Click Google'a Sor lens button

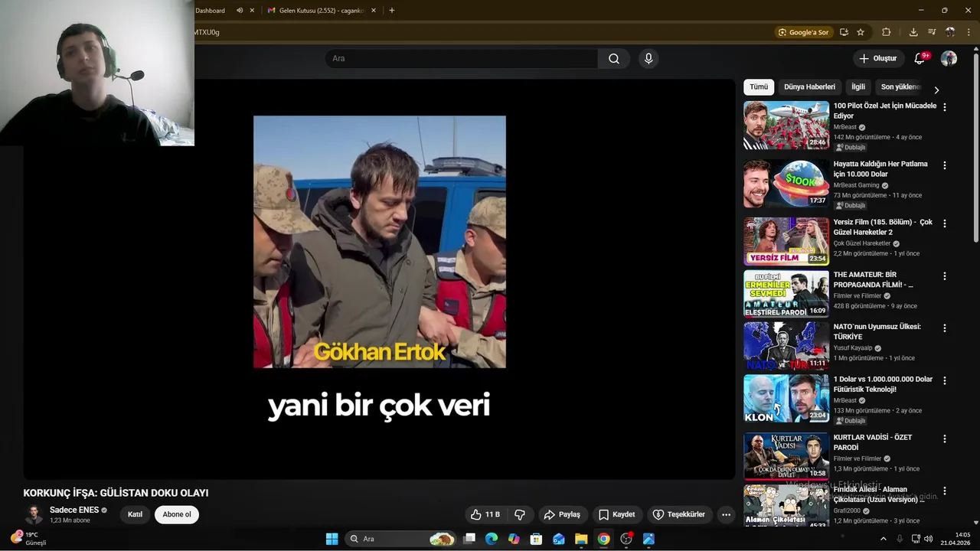pos(804,32)
